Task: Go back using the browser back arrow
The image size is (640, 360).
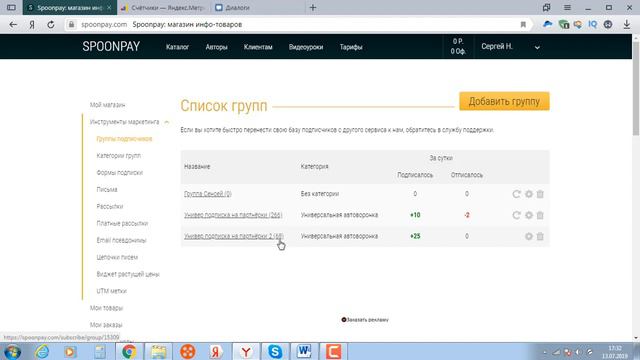Action: point(13,24)
